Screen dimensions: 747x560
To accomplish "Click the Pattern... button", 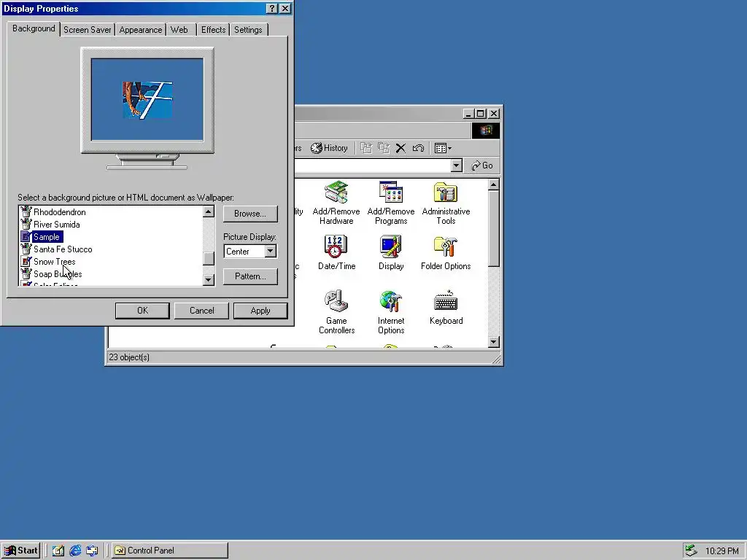I will point(250,276).
